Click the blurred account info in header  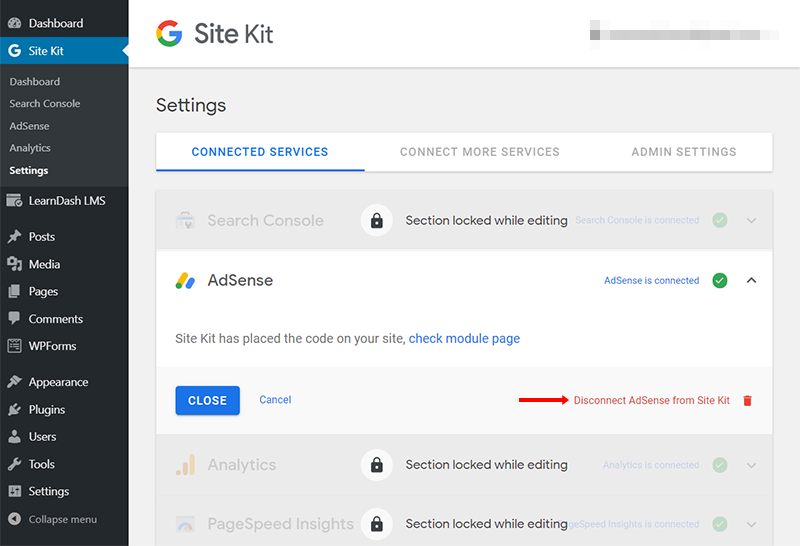[x=684, y=35]
